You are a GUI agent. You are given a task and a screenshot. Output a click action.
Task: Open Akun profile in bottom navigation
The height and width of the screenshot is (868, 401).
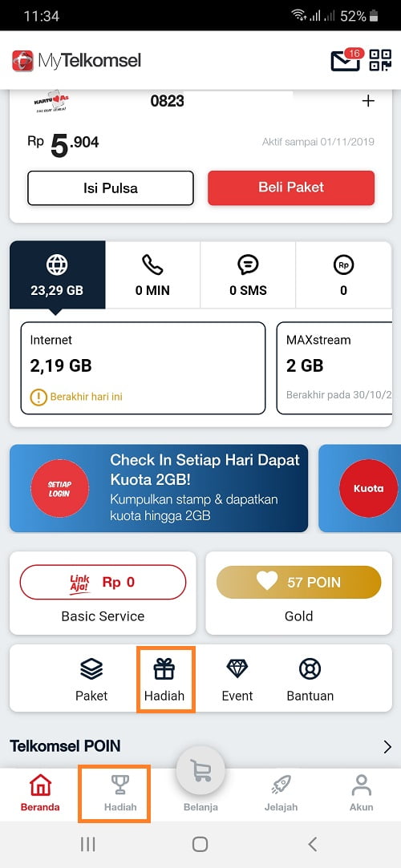click(x=361, y=793)
